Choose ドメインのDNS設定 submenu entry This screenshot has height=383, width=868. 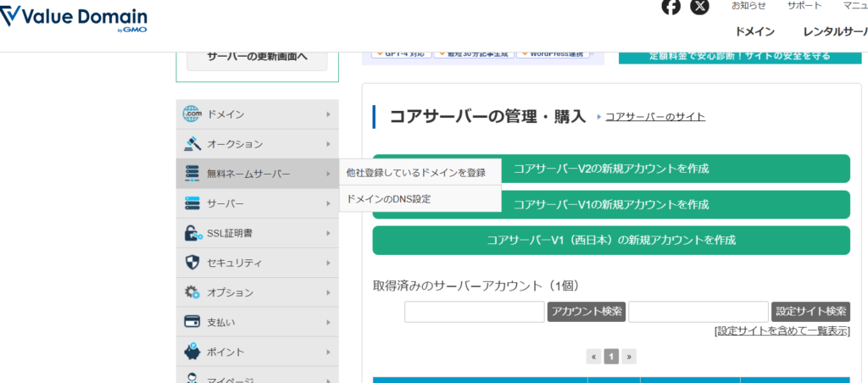(389, 199)
